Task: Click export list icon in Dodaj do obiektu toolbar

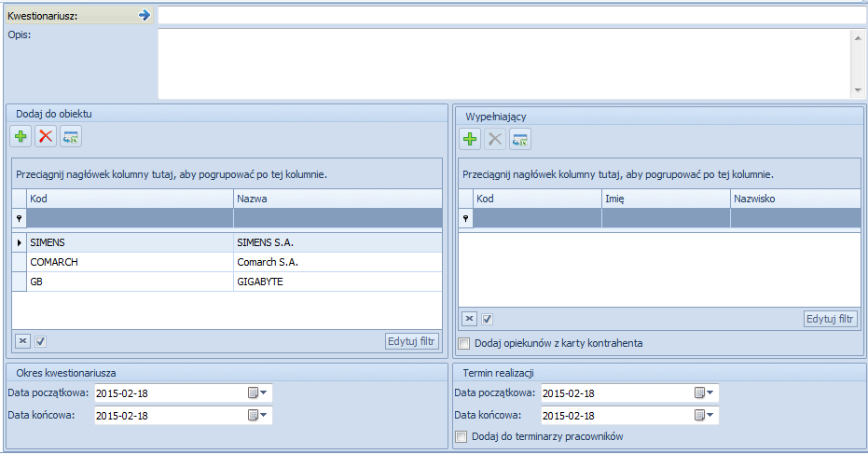Action: point(71,136)
